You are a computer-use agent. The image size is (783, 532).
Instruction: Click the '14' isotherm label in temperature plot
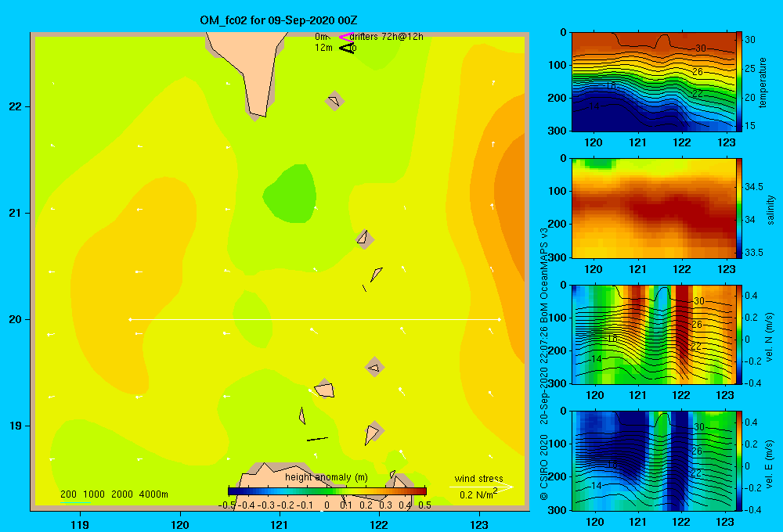coord(594,106)
